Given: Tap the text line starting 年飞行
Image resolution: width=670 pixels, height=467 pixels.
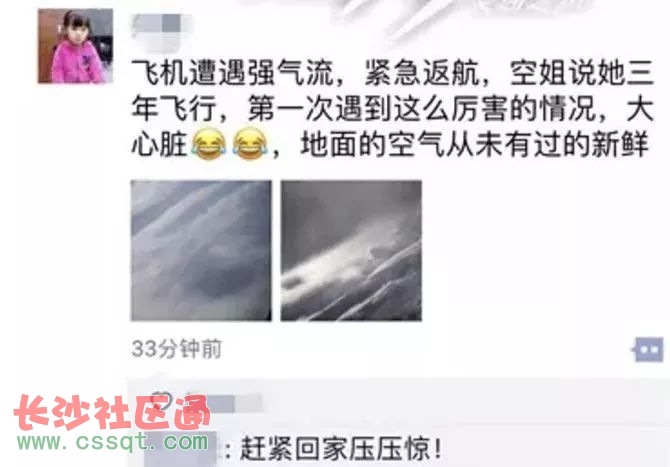Looking at the screenshot, I should tap(392, 109).
